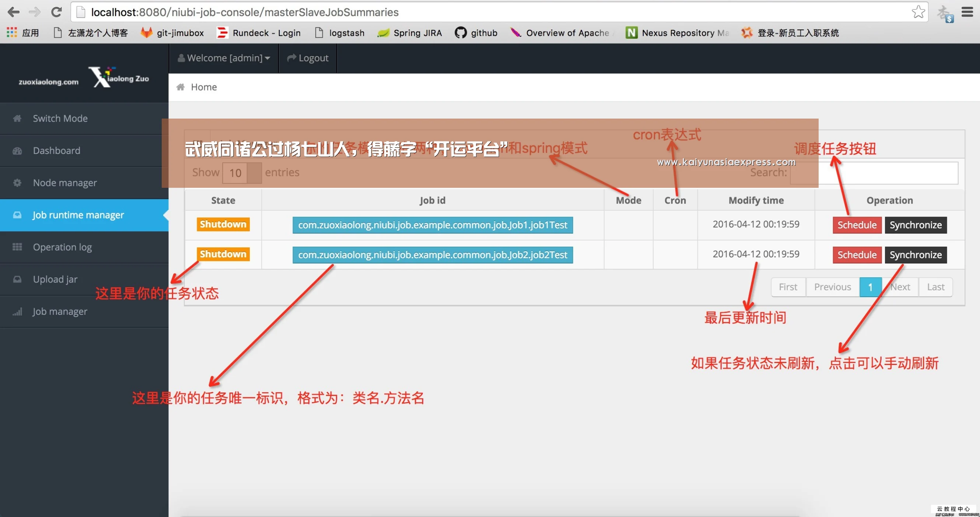Open the github bookmark icon

point(460,33)
